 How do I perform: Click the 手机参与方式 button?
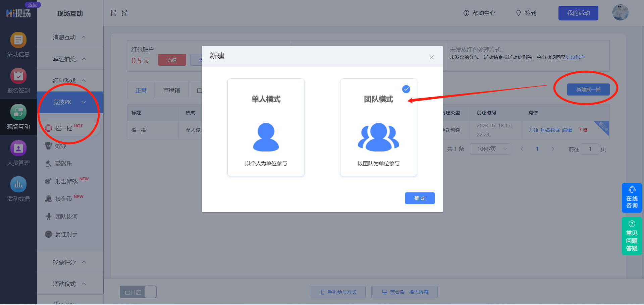point(338,292)
